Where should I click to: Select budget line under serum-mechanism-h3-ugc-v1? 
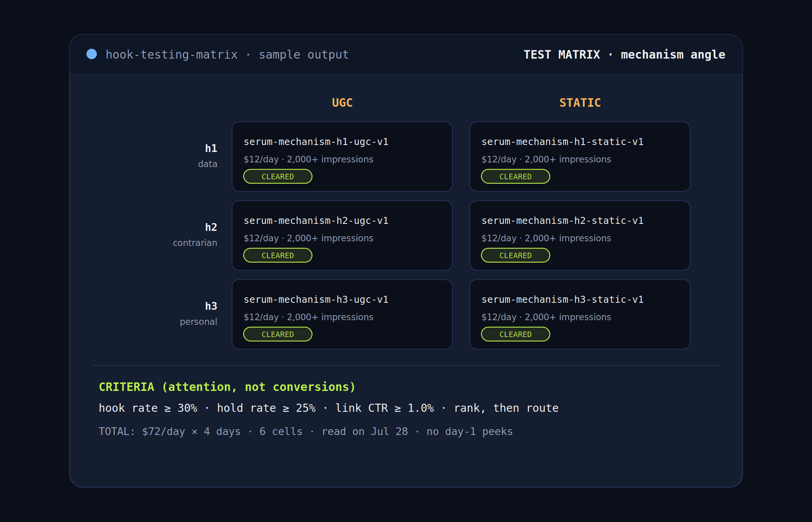click(x=309, y=317)
